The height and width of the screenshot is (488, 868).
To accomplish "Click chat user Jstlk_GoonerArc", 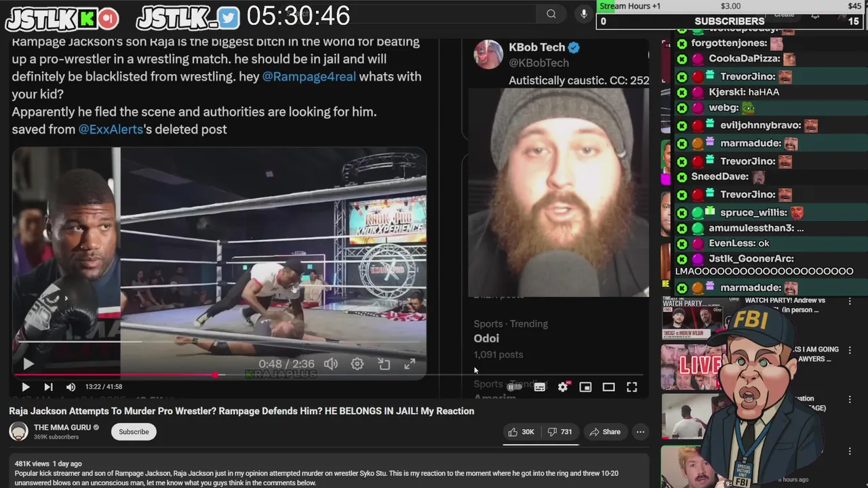I will (751, 259).
